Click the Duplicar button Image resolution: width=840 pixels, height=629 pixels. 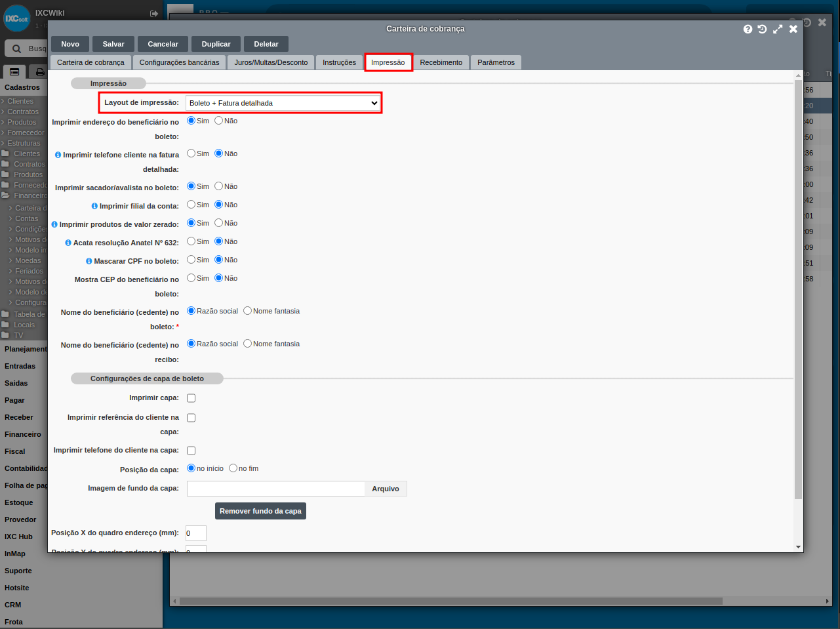[x=216, y=44]
